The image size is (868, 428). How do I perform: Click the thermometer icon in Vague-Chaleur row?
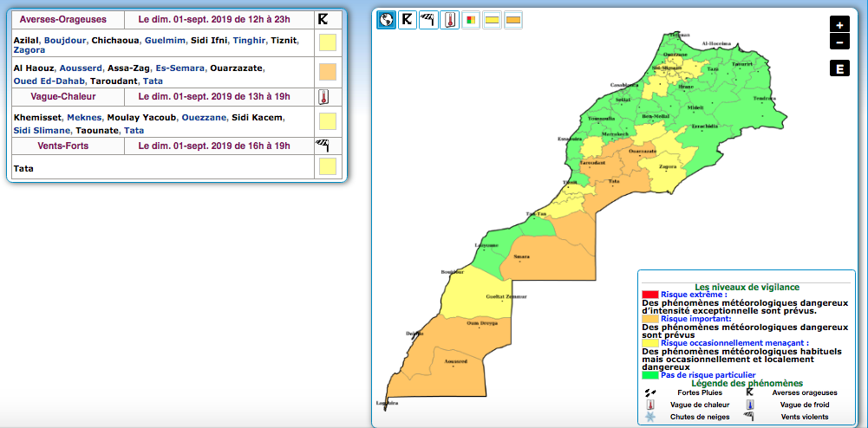point(324,97)
